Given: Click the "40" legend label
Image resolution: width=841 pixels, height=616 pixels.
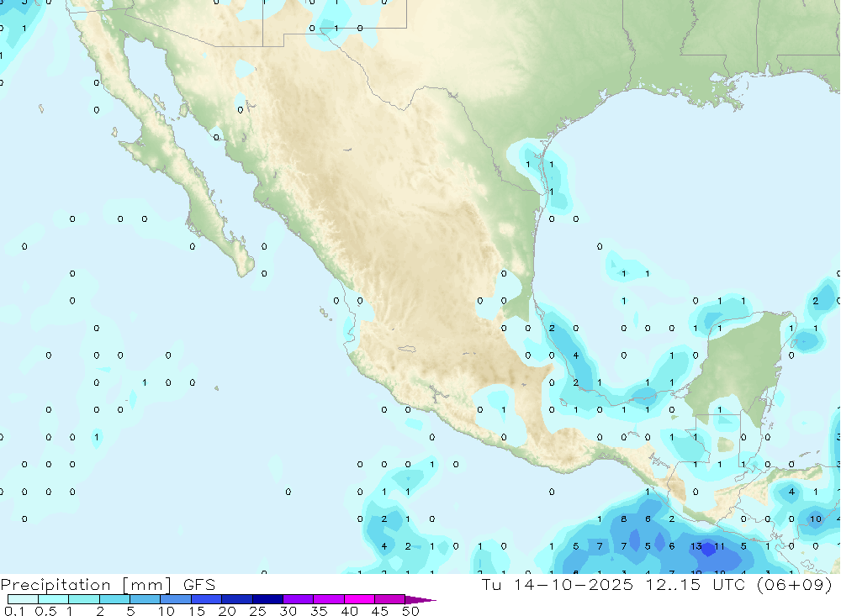Looking at the screenshot, I should pyautogui.click(x=349, y=611).
